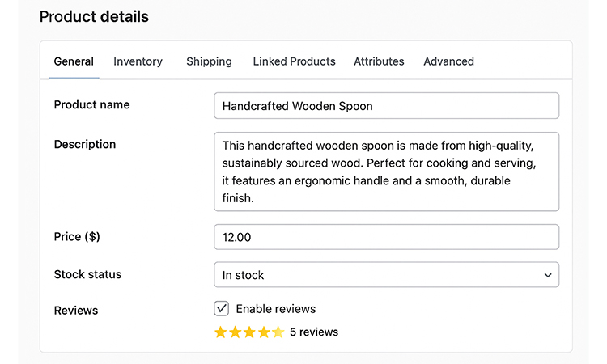This screenshot has width=607, height=364.
Task: Click the Product details heading
Action: (94, 16)
